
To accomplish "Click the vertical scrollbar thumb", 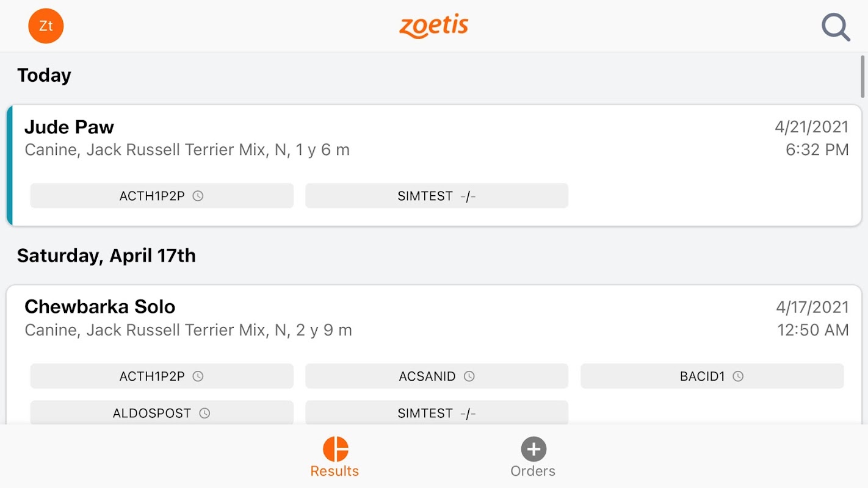I will tap(863, 76).
